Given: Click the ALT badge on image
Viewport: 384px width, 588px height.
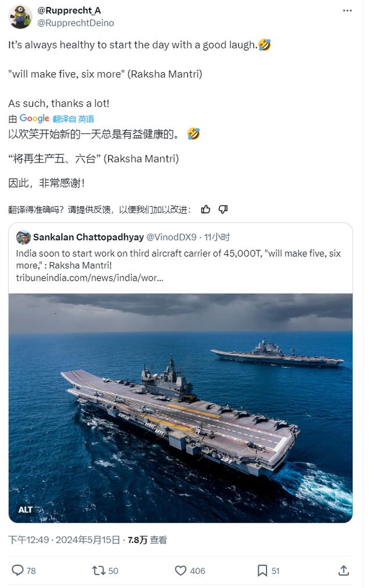Looking at the screenshot, I should [x=25, y=509].
